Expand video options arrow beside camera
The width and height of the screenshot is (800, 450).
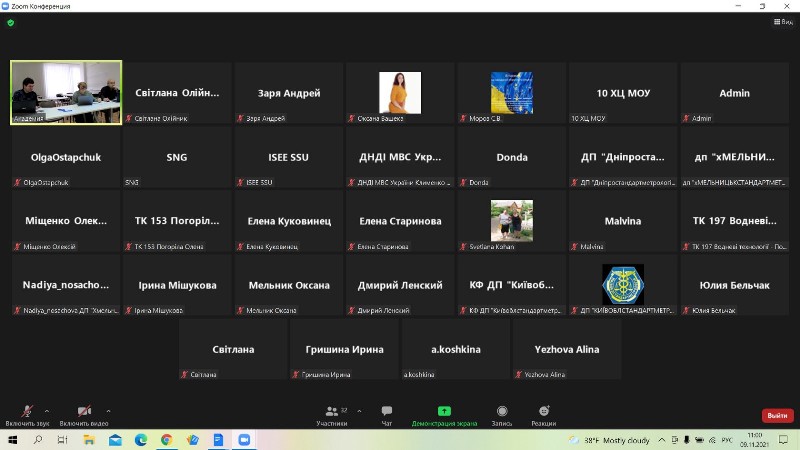(108, 410)
